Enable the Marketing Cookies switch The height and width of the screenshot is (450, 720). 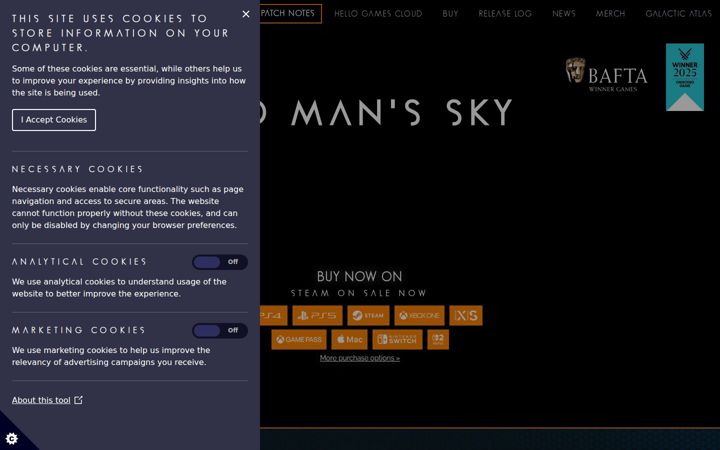220,331
